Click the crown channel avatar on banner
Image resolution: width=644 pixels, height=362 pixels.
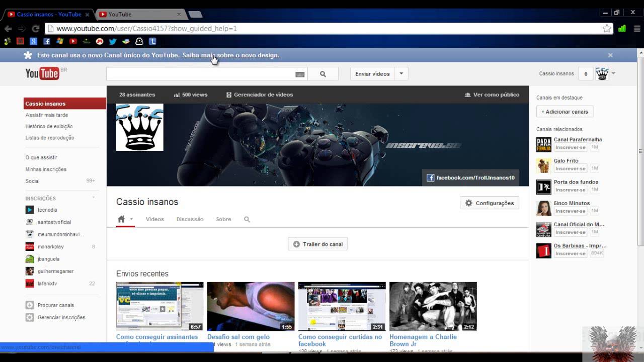point(140,127)
